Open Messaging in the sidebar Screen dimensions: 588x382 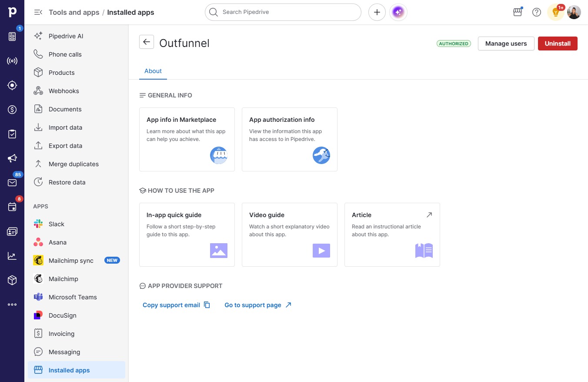coord(77,352)
